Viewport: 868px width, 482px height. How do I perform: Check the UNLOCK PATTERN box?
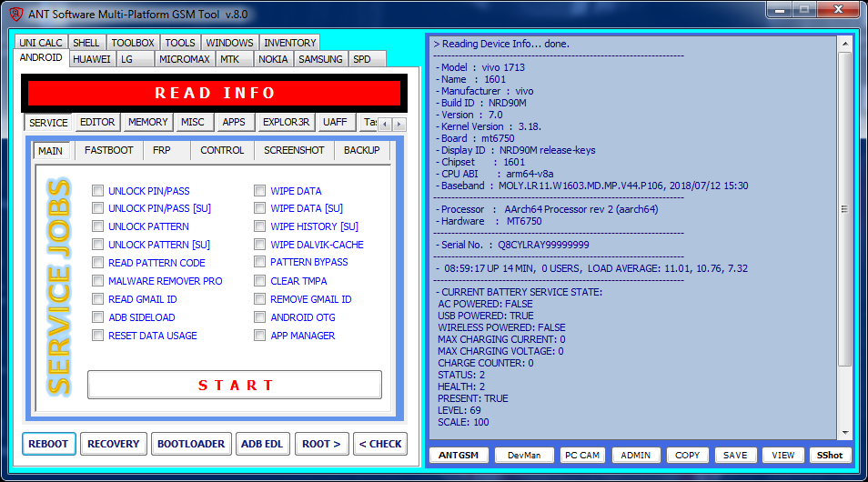98,226
